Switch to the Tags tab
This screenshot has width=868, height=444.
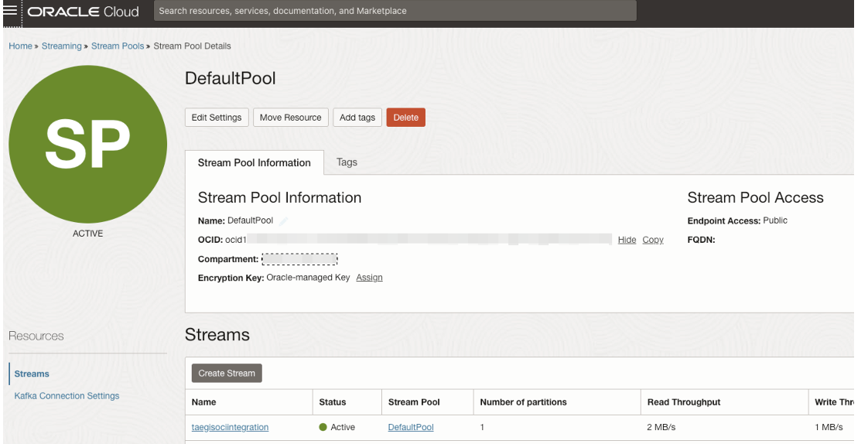(x=347, y=162)
